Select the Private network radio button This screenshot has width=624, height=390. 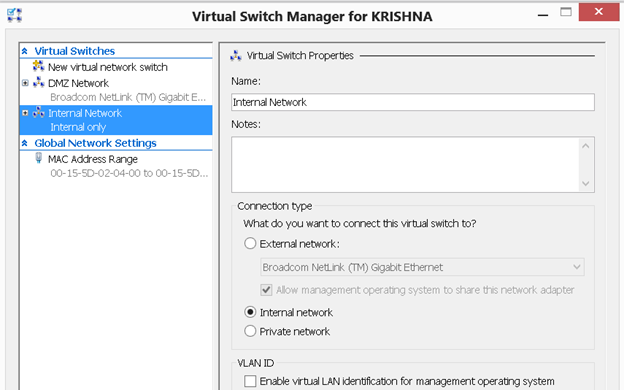(x=250, y=331)
